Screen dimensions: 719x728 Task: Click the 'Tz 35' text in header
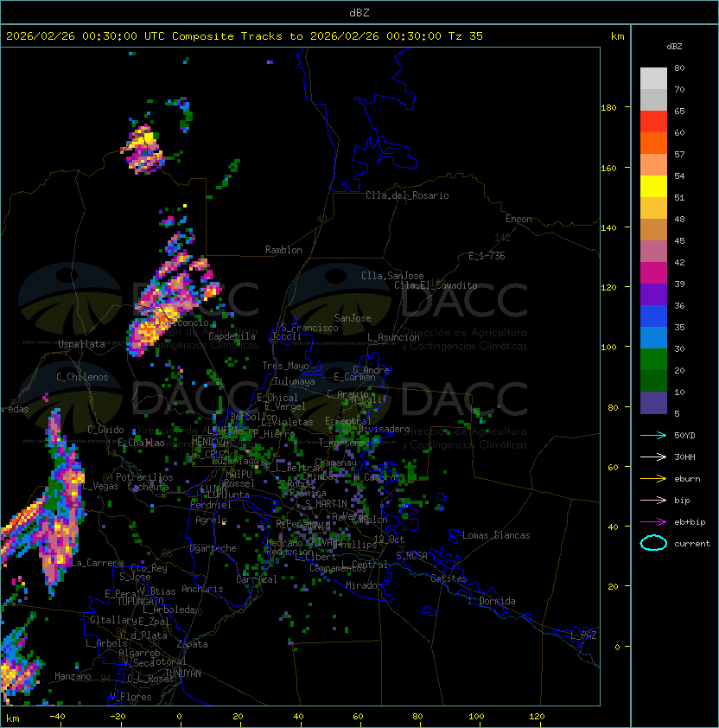coord(466,36)
